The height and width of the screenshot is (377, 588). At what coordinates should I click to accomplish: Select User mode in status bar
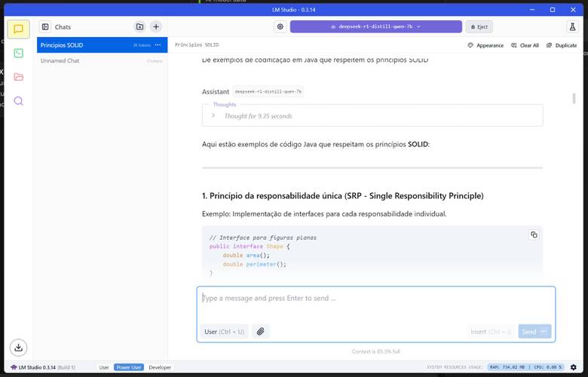click(104, 367)
